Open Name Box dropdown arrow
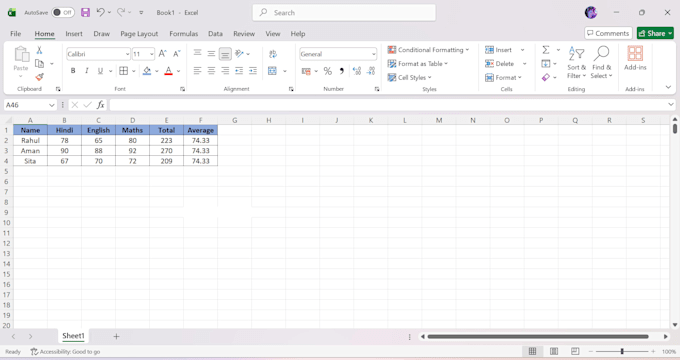 point(52,105)
